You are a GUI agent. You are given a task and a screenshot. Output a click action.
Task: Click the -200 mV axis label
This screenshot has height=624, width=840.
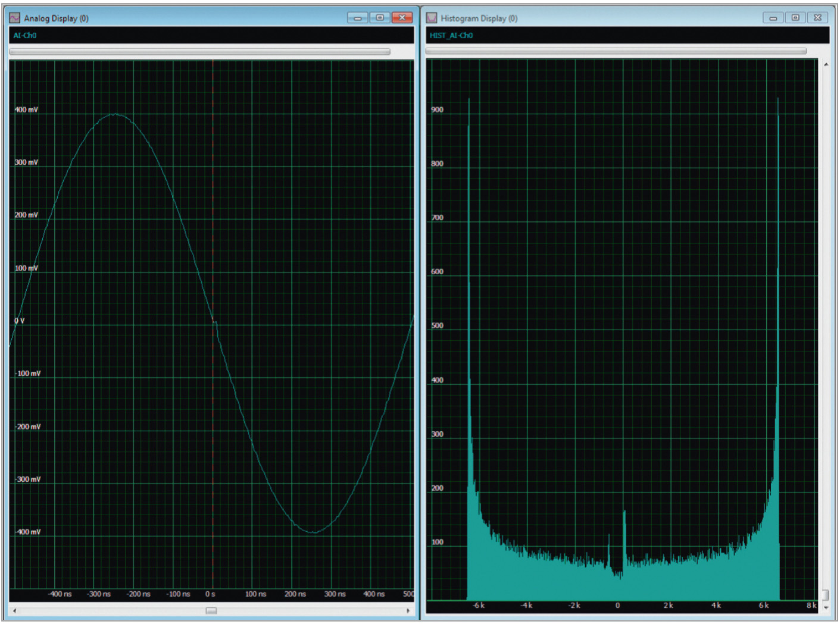(27, 427)
